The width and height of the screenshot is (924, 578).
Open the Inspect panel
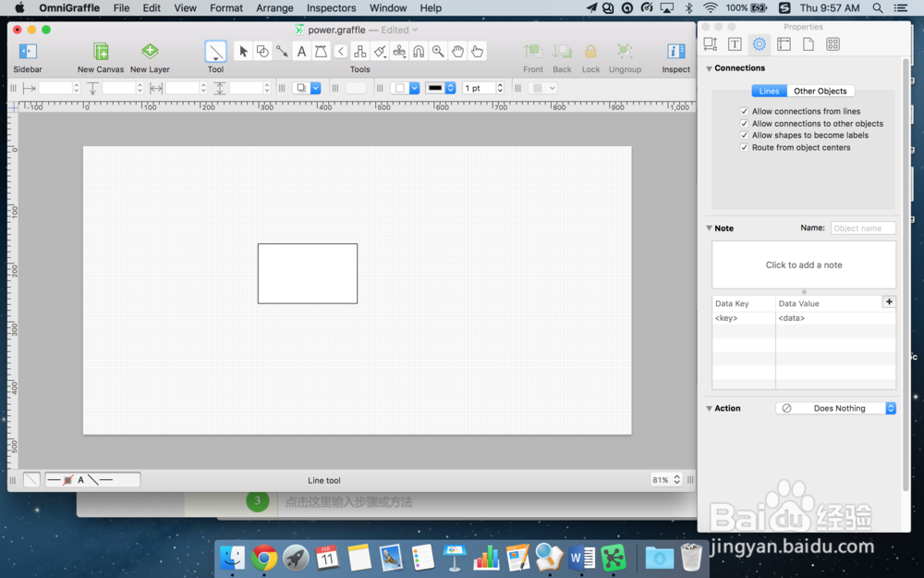(676, 52)
